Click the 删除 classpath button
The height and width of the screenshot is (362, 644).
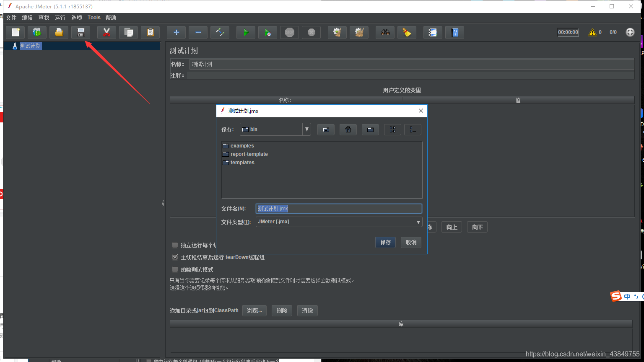[282, 310]
